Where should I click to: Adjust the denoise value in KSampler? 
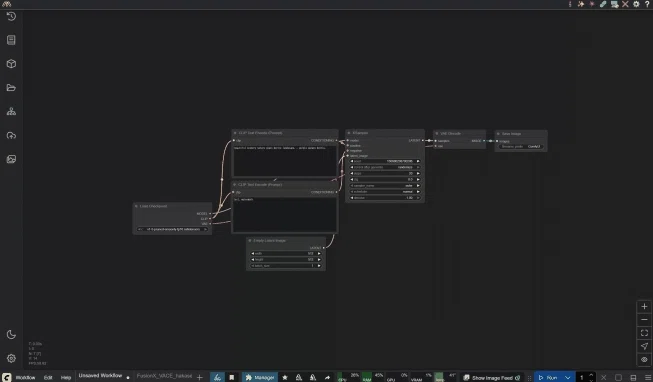point(385,198)
